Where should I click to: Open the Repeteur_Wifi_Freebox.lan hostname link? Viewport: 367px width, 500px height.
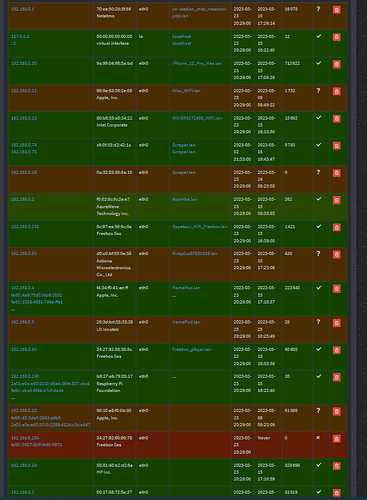click(x=200, y=227)
